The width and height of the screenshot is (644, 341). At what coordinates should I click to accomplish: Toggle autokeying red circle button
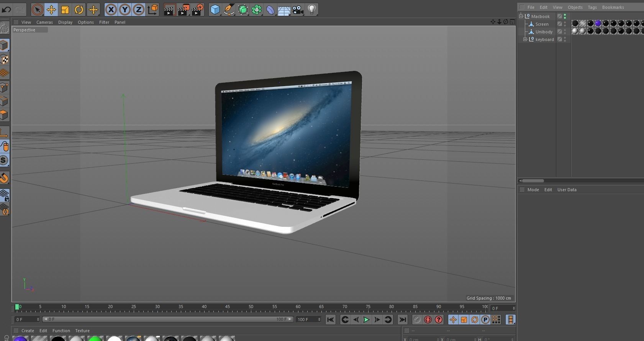click(x=428, y=320)
